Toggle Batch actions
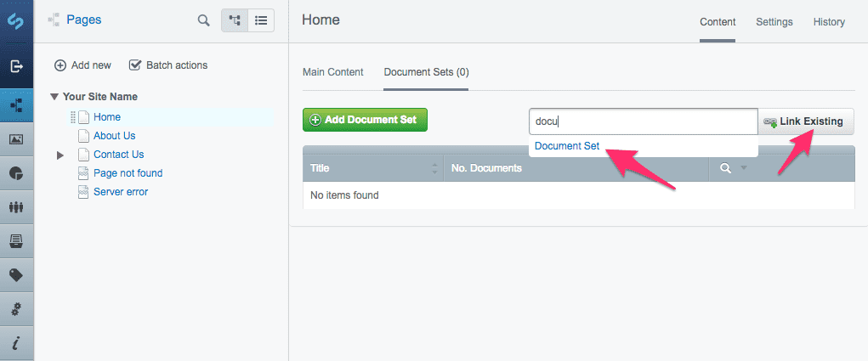The height and width of the screenshot is (361, 868). (168, 65)
